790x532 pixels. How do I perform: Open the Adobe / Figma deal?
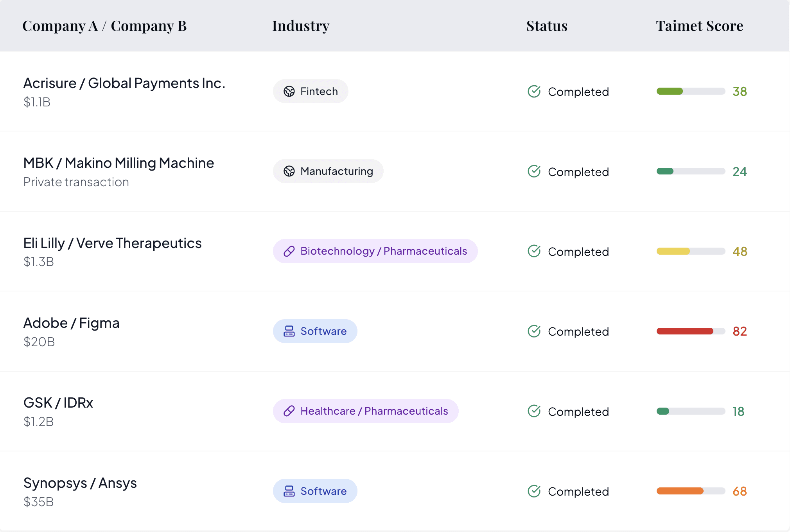point(72,323)
